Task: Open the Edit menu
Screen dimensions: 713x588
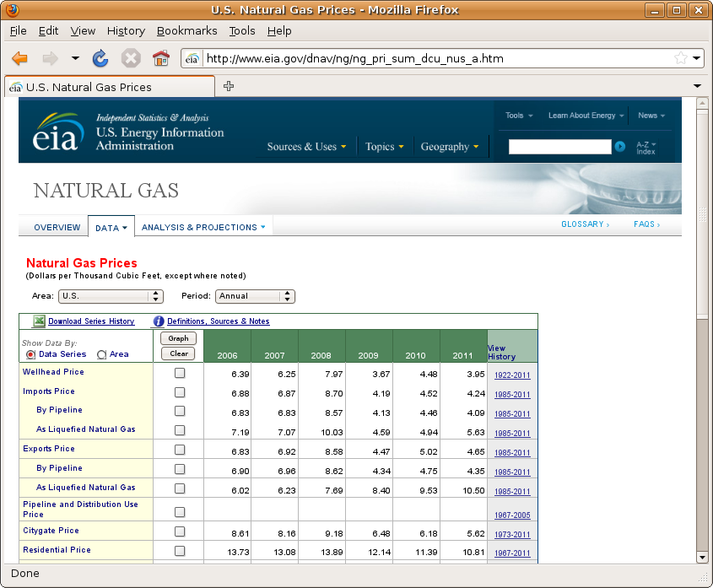Action: tap(48, 31)
